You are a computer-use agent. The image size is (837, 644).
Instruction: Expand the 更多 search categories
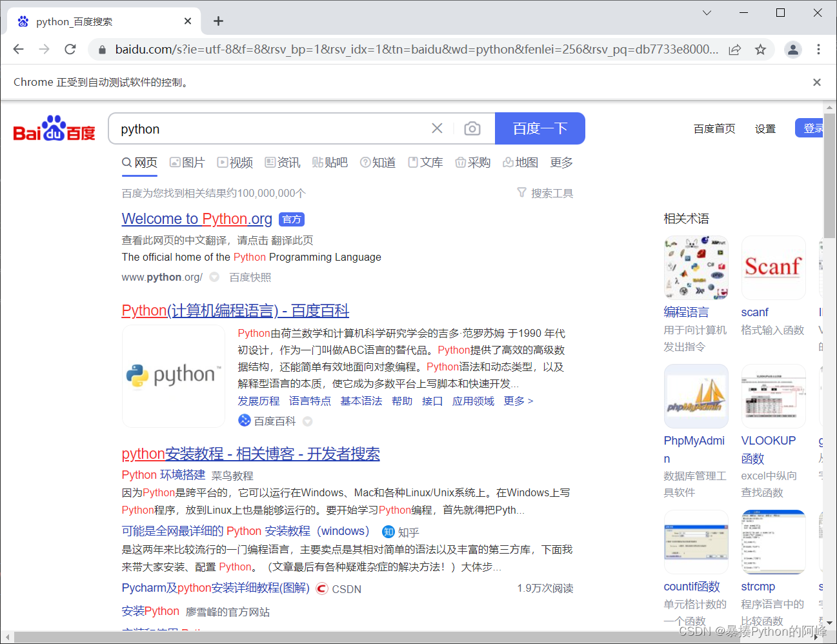[561, 163]
